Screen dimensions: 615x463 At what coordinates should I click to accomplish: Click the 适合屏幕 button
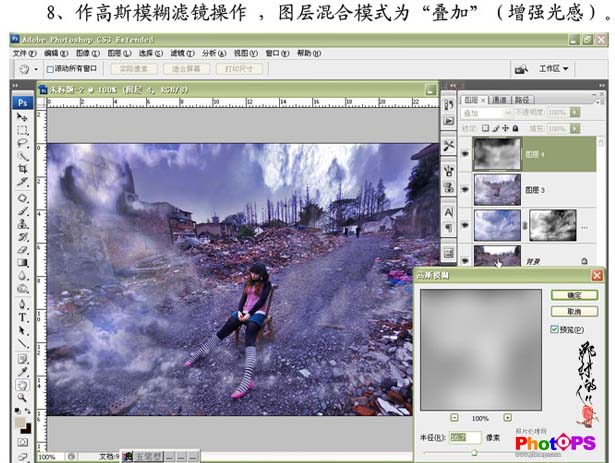pos(186,69)
